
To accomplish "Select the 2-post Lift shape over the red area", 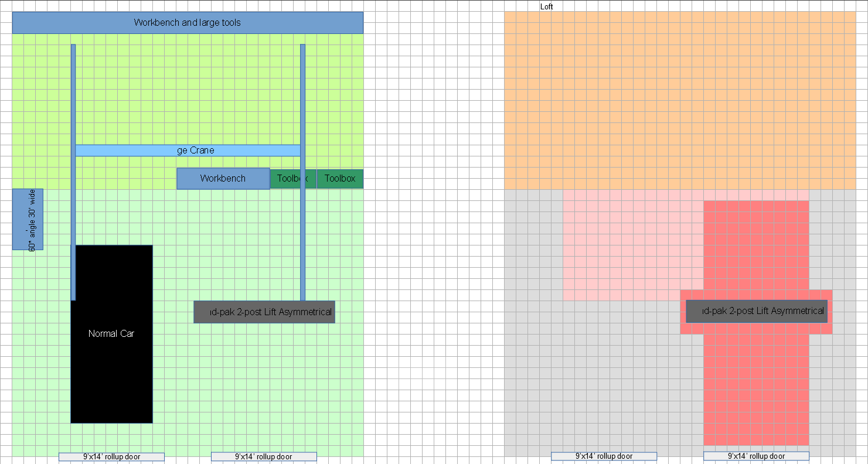I will (x=756, y=311).
